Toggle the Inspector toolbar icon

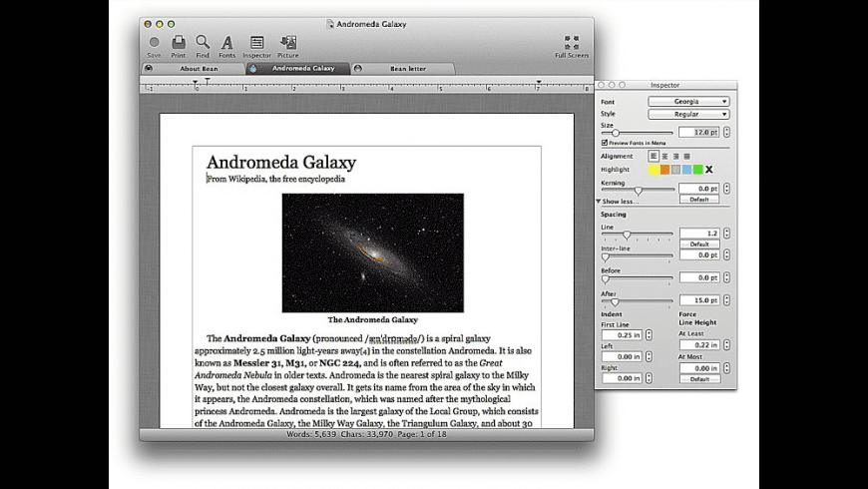(256, 42)
